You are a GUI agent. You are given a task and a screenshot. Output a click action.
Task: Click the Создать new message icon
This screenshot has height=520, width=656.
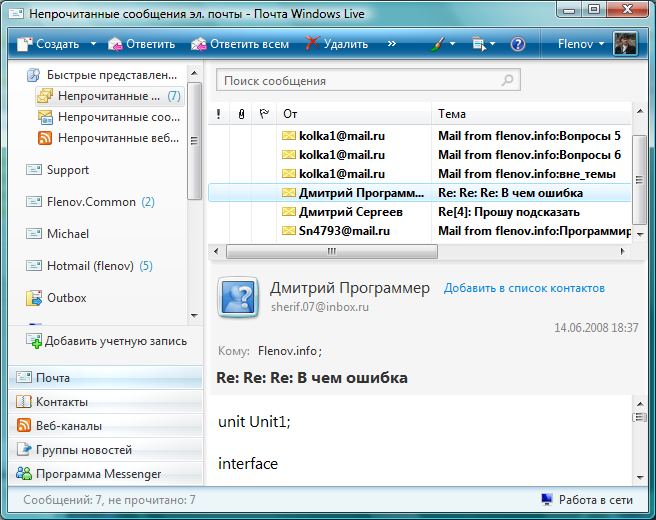click(25, 44)
